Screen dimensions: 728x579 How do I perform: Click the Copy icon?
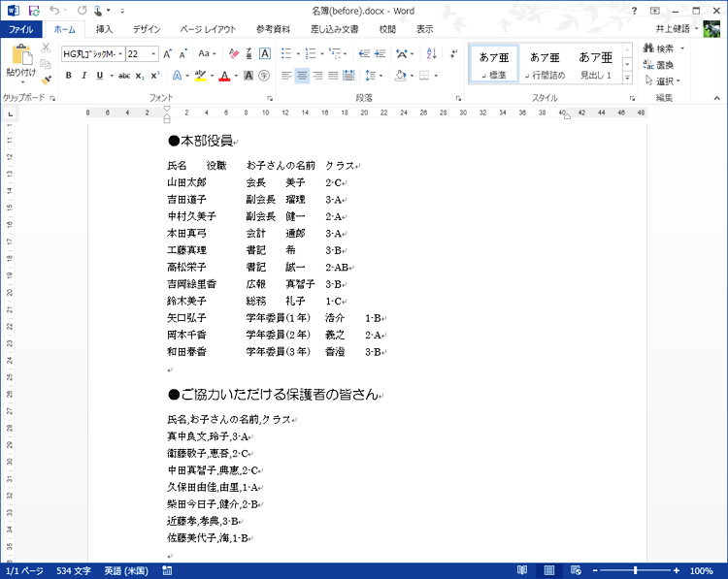[46, 64]
